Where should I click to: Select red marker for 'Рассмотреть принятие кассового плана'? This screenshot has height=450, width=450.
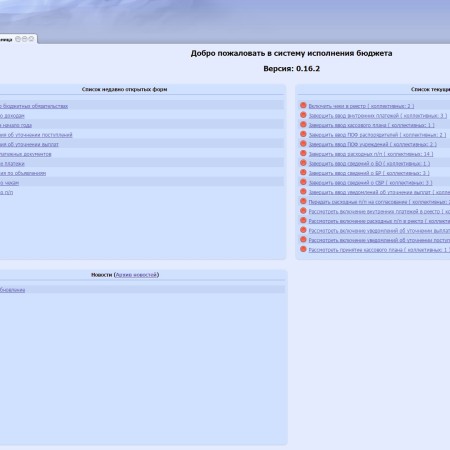coord(303,249)
